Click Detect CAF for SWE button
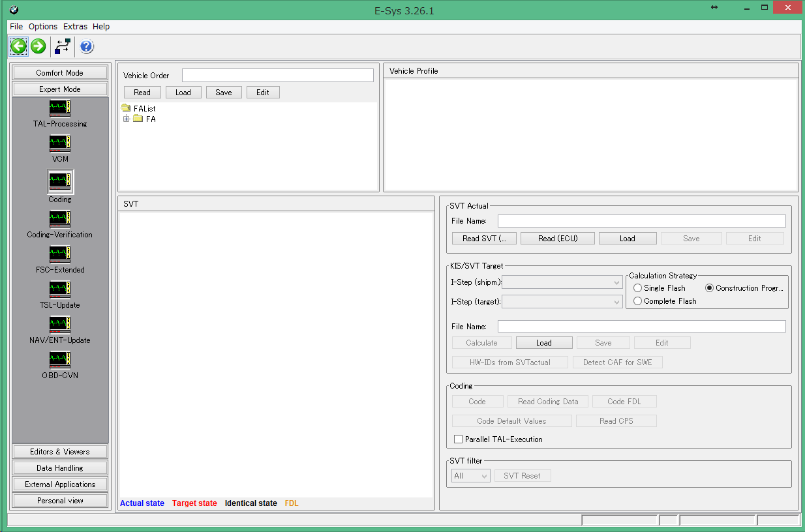 pyautogui.click(x=618, y=362)
